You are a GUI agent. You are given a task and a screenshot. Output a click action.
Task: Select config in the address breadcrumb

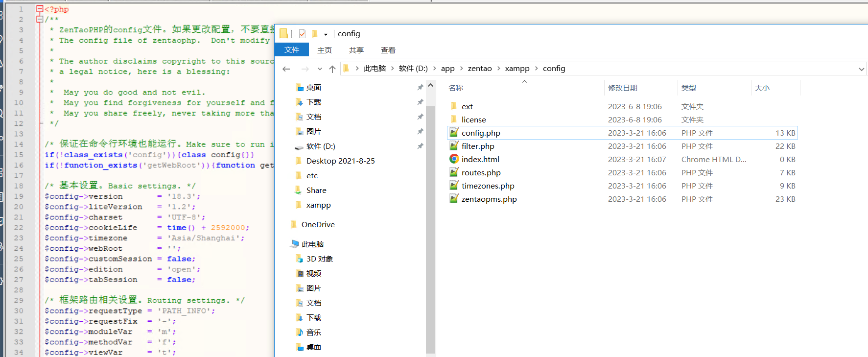point(554,69)
